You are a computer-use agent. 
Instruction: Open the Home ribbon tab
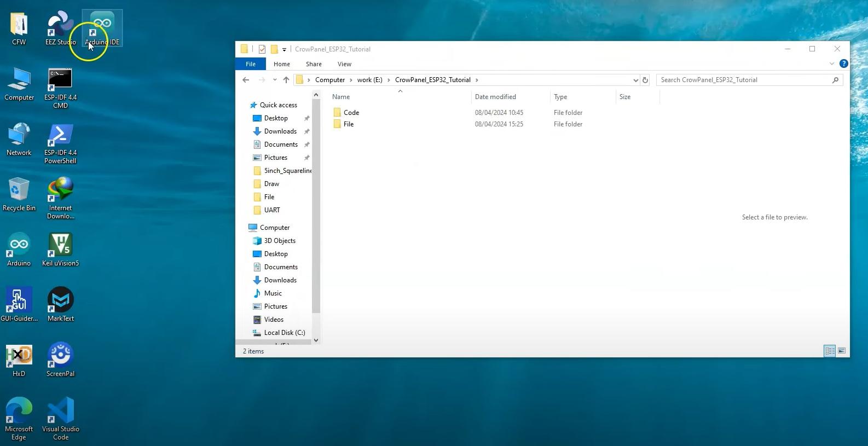[x=282, y=64]
